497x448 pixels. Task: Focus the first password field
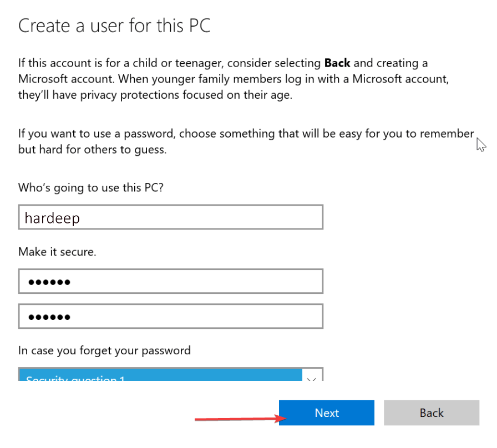(171, 281)
